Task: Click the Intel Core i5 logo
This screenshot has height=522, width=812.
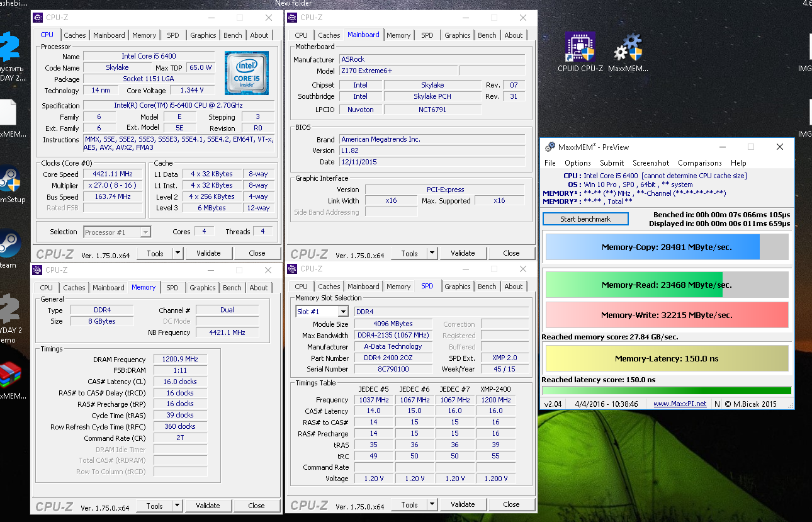Action: click(x=246, y=73)
